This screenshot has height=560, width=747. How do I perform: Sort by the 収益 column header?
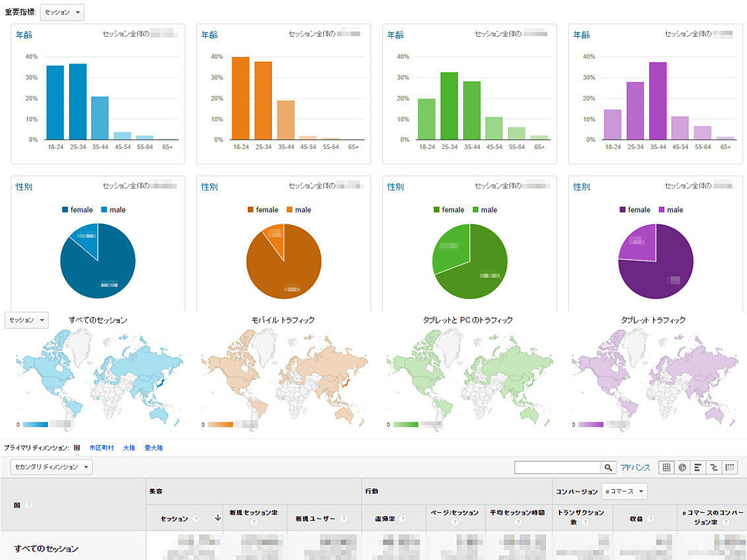pyautogui.click(x=636, y=518)
